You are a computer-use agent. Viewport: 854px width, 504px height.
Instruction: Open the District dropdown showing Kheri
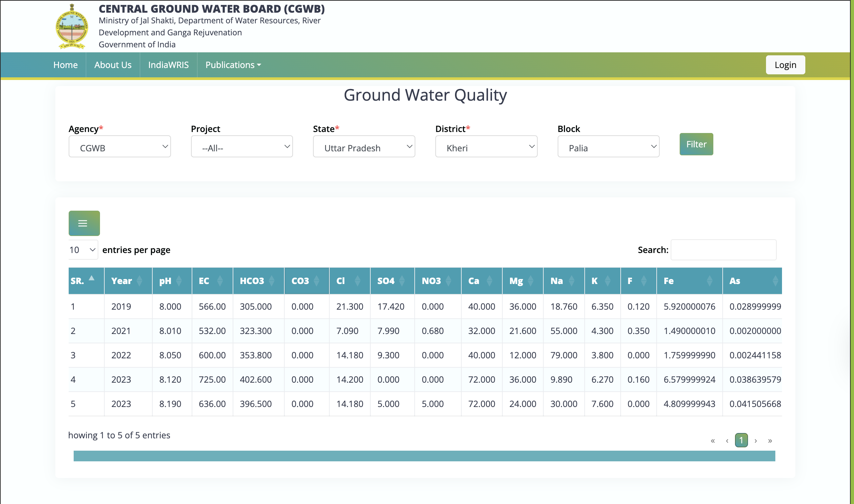[x=486, y=146]
